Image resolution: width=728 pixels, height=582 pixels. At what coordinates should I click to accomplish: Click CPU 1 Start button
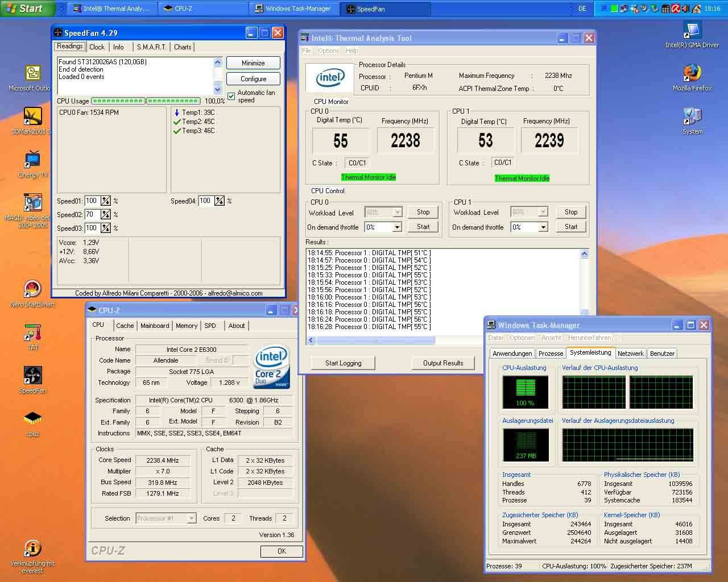pos(571,227)
